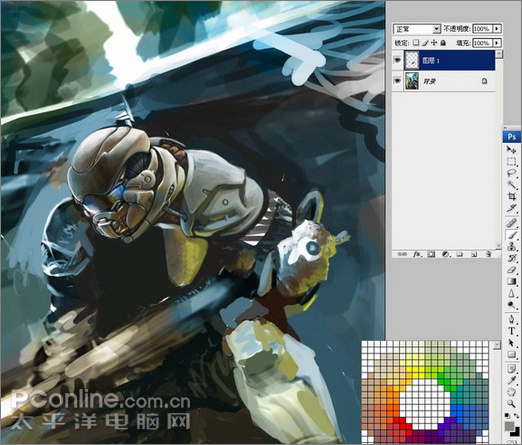This screenshot has width=522, height=445.
Task: Open the fill percentage arrow
Action: (x=497, y=43)
